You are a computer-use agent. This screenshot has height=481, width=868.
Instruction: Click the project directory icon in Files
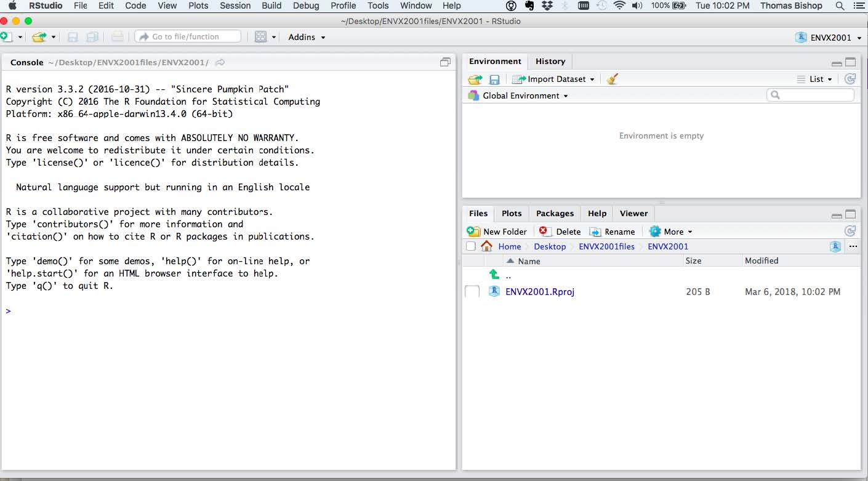(835, 246)
